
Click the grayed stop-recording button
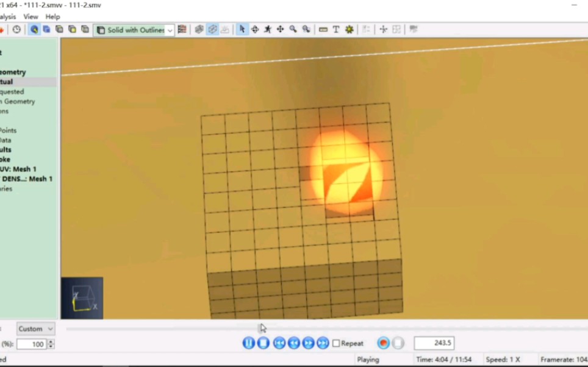point(398,343)
